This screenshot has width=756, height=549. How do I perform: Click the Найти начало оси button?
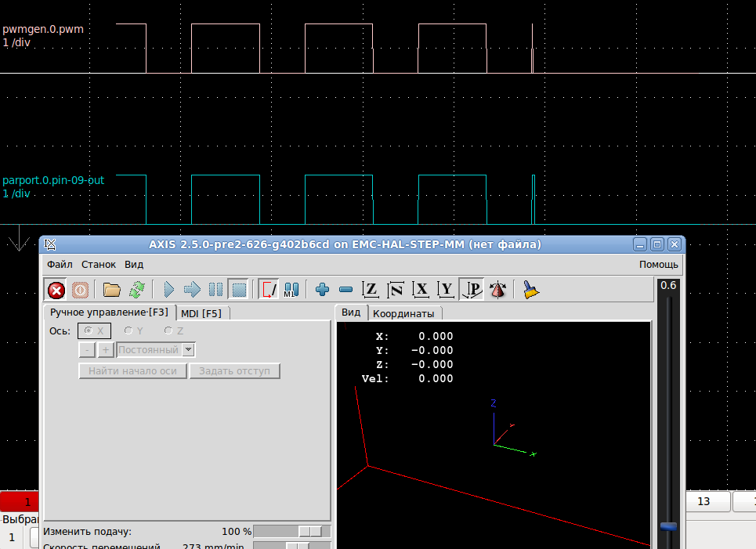coord(132,371)
